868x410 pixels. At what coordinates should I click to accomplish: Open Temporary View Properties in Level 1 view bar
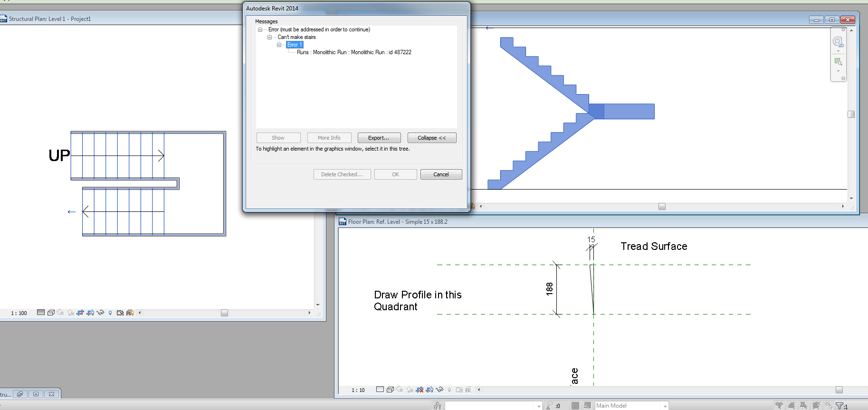point(120,313)
